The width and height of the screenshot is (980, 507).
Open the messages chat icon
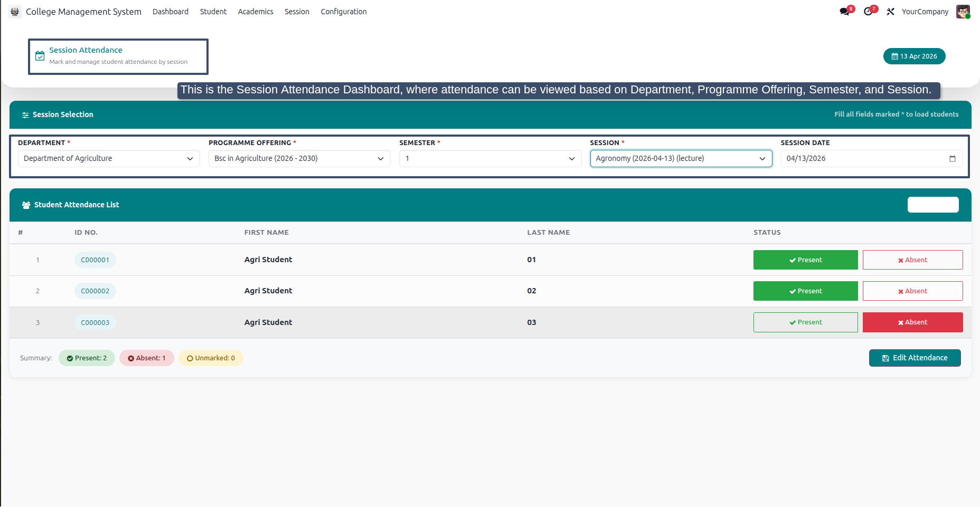(844, 12)
